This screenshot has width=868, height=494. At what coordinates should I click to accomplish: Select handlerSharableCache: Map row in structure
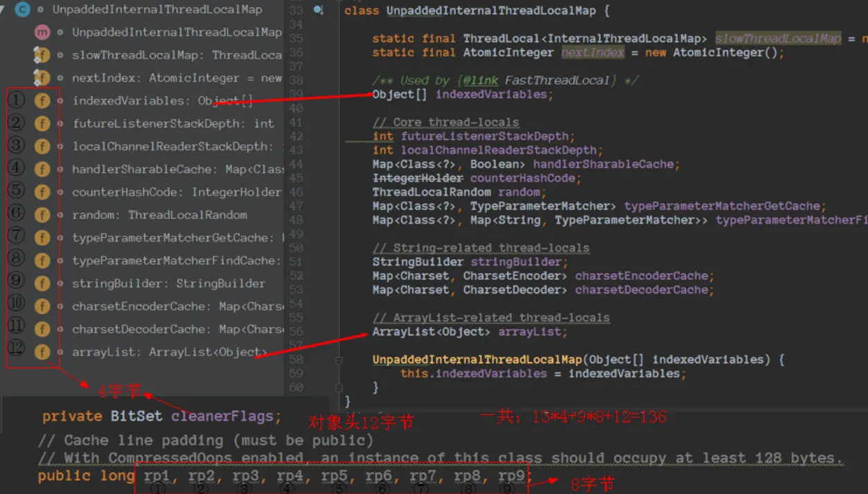click(x=177, y=169)
